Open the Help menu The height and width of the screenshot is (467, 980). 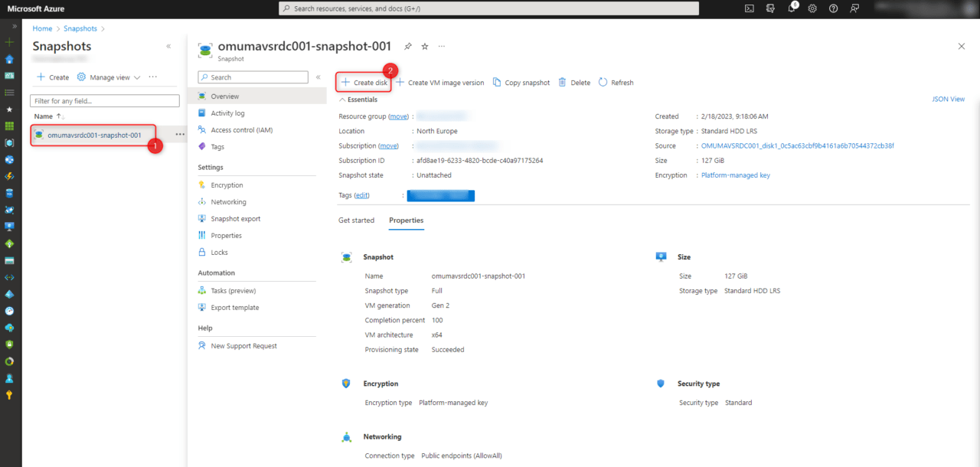tap(834, 8)
